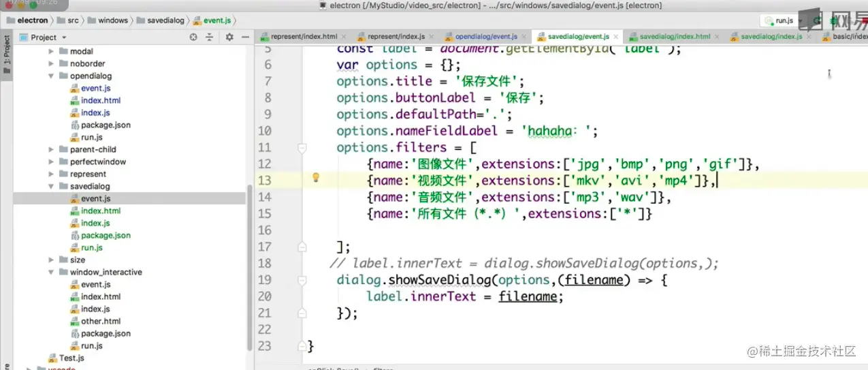Click the electron breadcrumb in navigation bar
The width and height of the screenshot is (868, 370).
[27, 20]
